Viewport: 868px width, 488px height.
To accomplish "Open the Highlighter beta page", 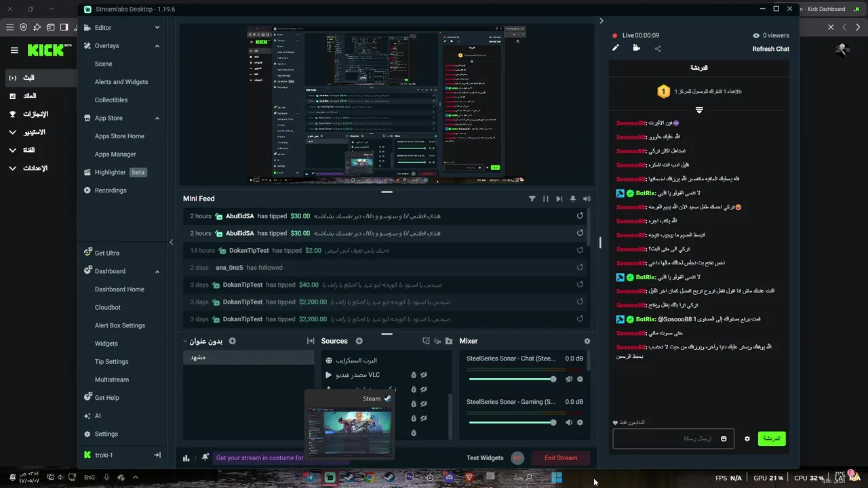I will (115, 172).
